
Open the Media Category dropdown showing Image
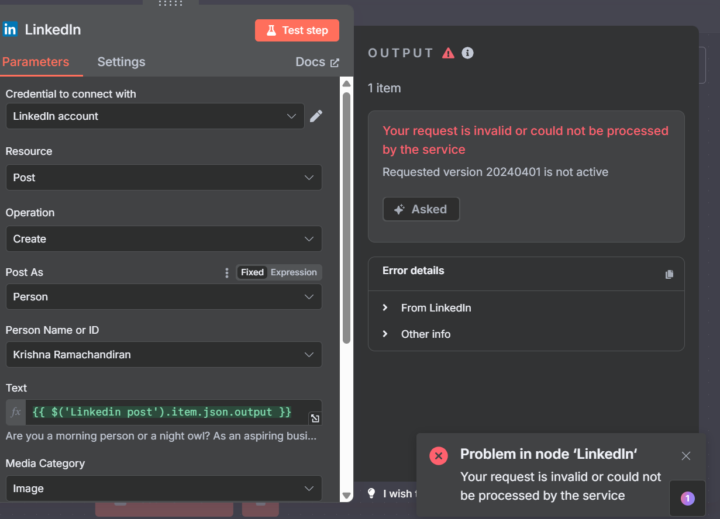[163, 488]
